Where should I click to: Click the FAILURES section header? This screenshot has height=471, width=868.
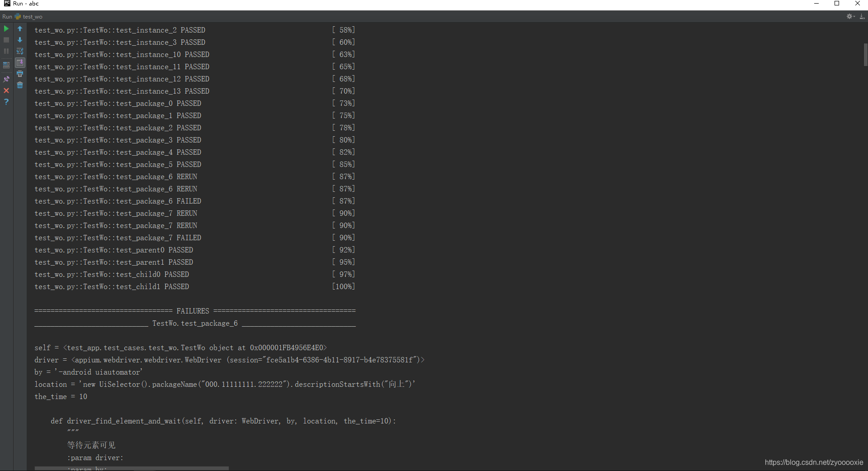(x=195, y=311)
